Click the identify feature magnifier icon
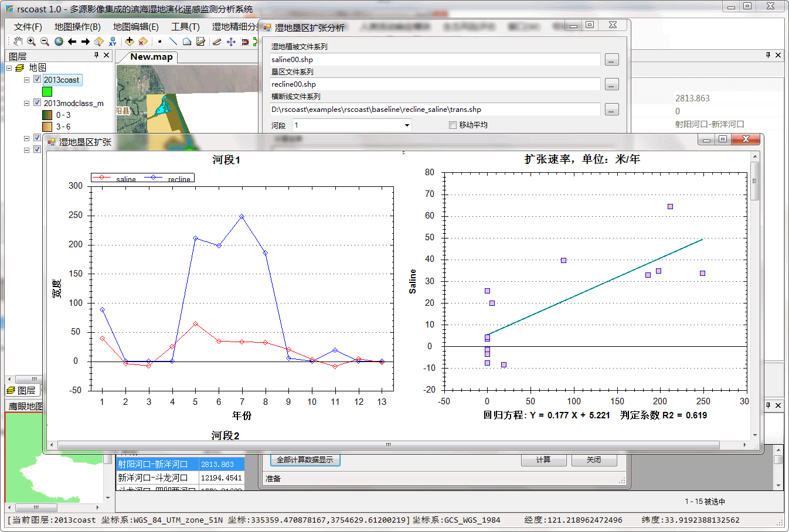 [x=99, y=42]
